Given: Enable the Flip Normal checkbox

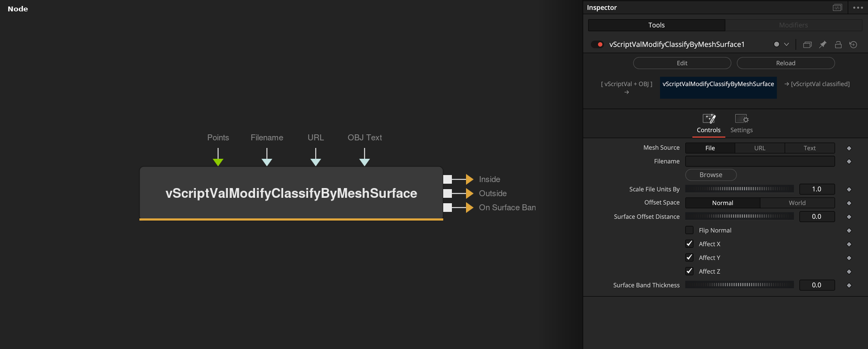Looking at the screenshot, I should [x=690, y=230].
